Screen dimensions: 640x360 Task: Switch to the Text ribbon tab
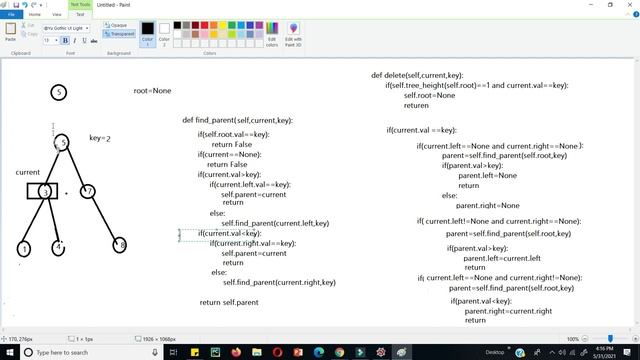pos(80,15)
